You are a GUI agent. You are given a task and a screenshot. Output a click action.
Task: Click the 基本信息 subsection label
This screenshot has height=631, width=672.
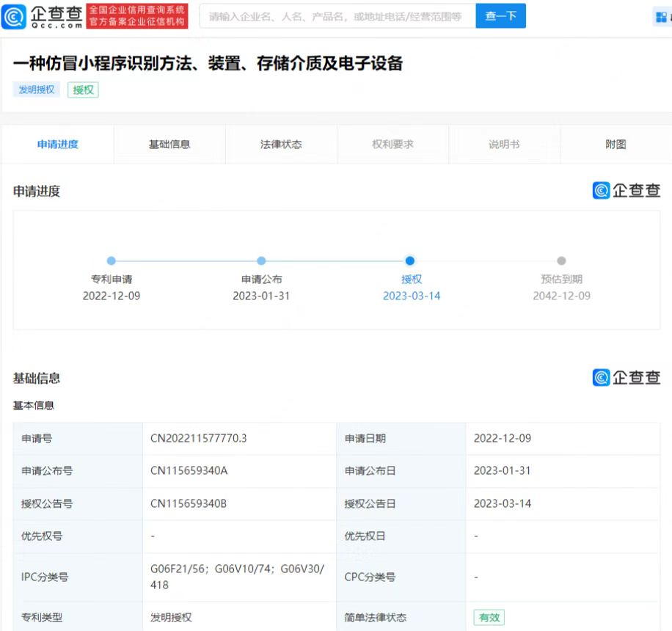pos(34,406)
